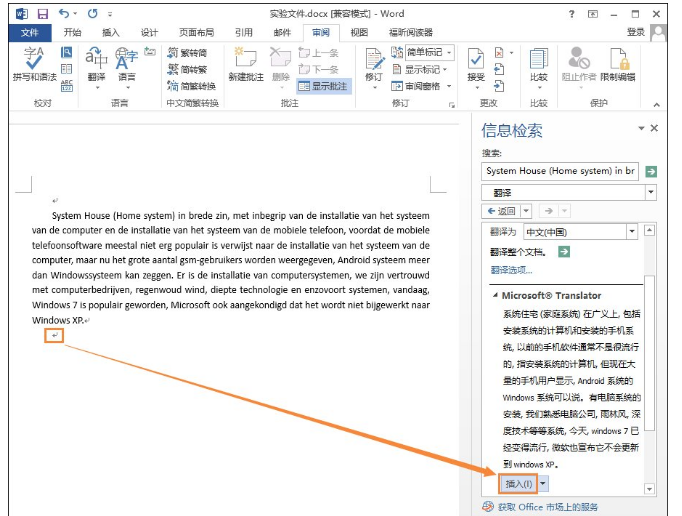The height and width of the screenshot is (516, 682).
Task: Open the target language 中文(中国) dropdown
Action: click(631, 231)
